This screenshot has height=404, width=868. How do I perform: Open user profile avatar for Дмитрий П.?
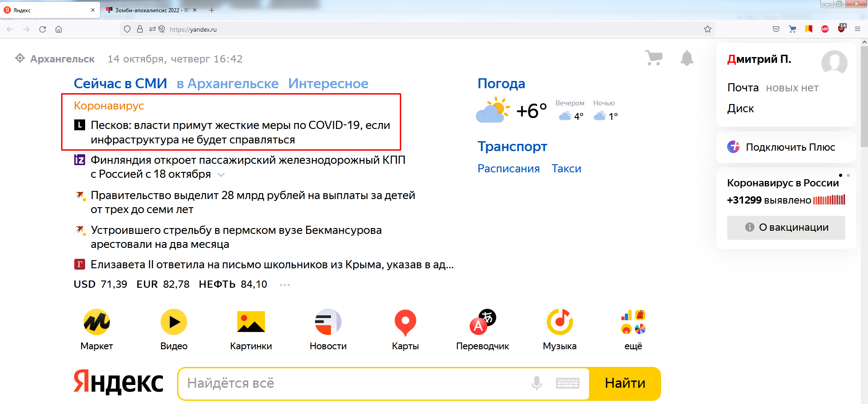pos(834,63)
